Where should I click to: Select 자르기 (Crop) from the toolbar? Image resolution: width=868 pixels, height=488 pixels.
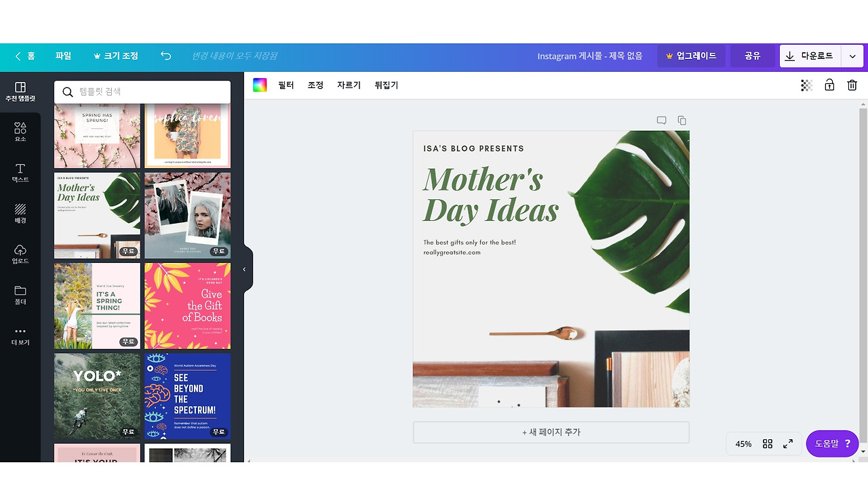coord(348,85)
